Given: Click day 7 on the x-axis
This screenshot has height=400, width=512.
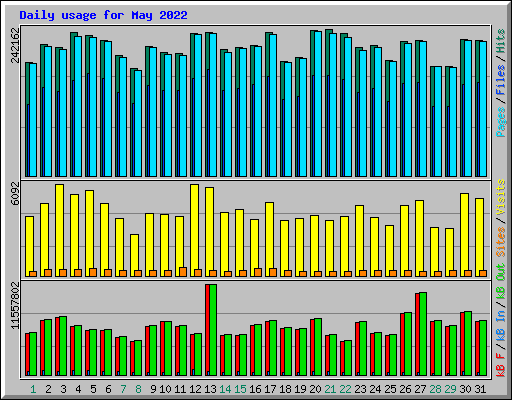Looking at the screenshot, I should pos(123,389).
